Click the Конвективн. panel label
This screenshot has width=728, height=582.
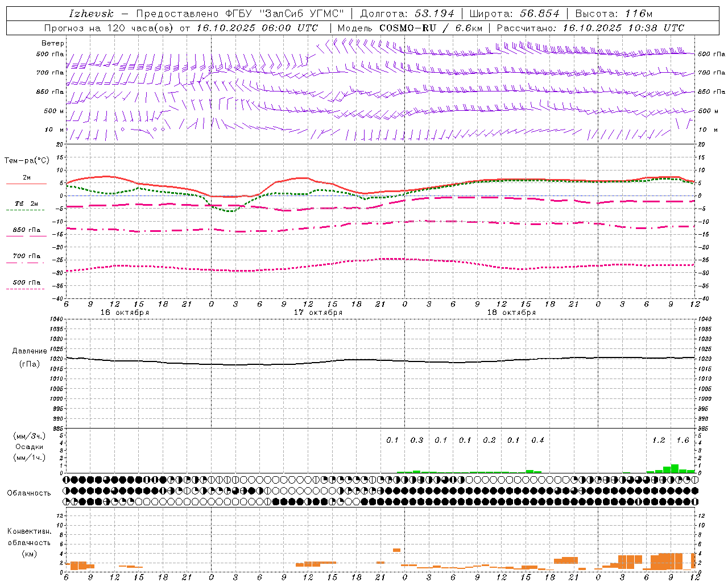click(30, 531)
